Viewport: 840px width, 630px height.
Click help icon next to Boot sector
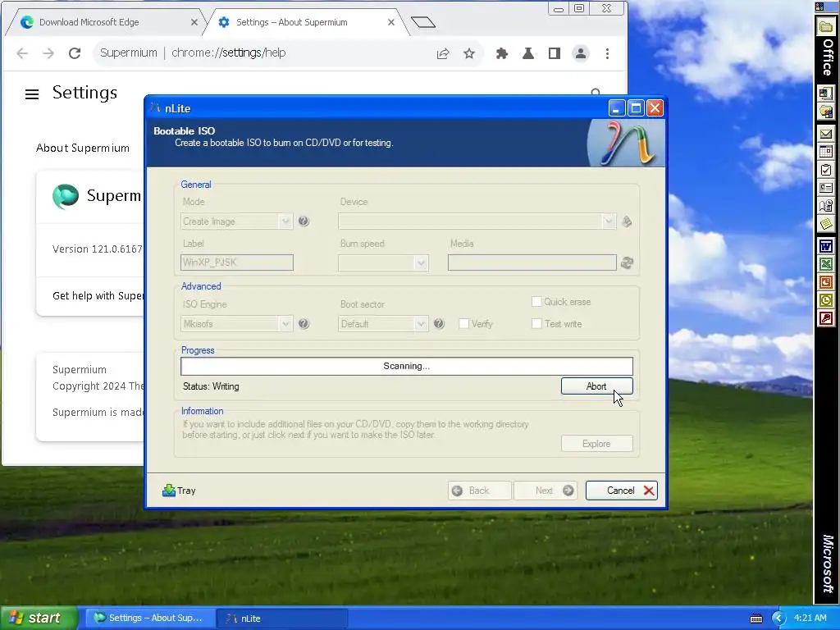(439, 323)
